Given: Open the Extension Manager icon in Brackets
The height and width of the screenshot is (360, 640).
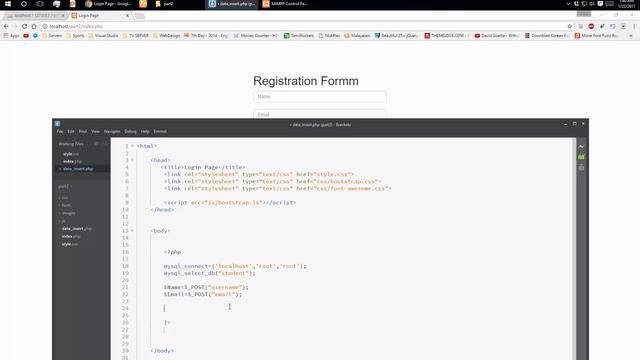Looking at the screenshot, I should [x=581, y=157].
